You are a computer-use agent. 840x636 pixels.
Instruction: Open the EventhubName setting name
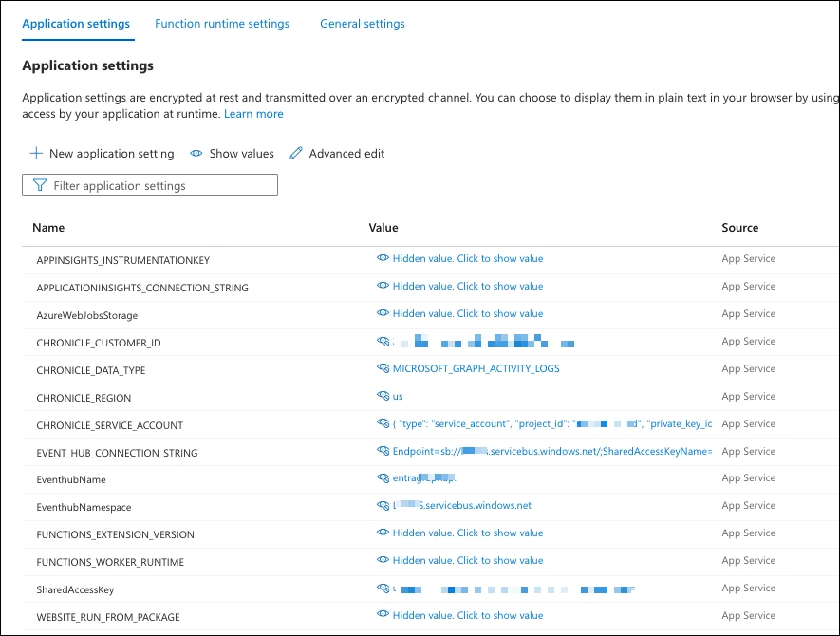click(x=71, y=479)
